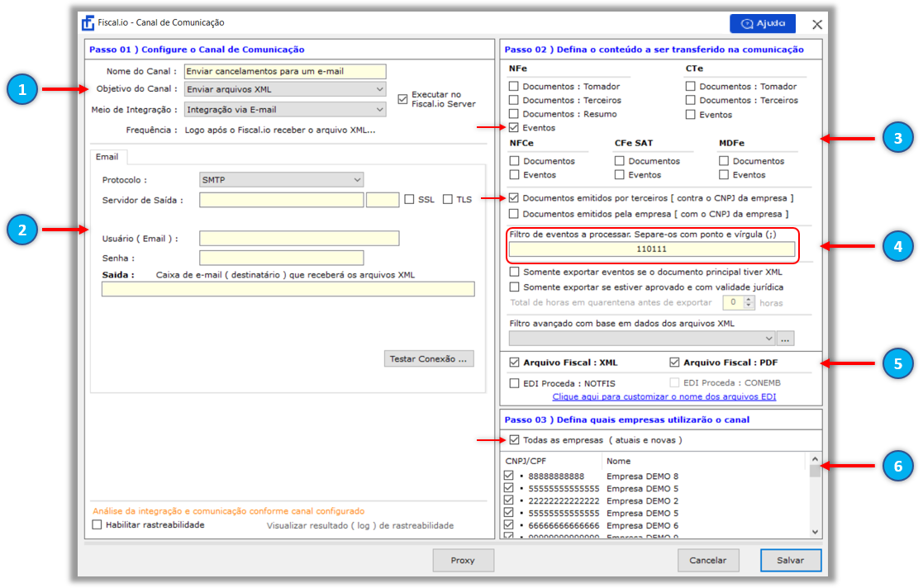The width and height of the screenshot is (923, 588).
Task: Check the CTe Eventos checkbox
Action: tap(691, 115)
